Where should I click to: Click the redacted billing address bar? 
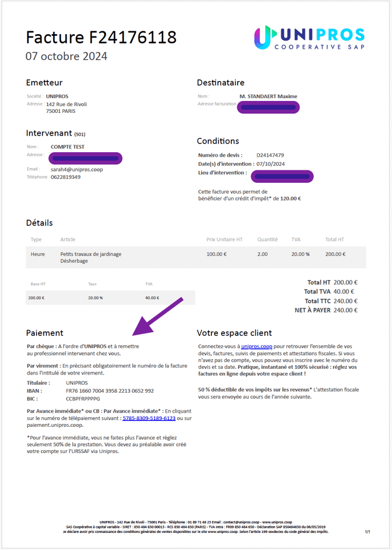(268, 107)
